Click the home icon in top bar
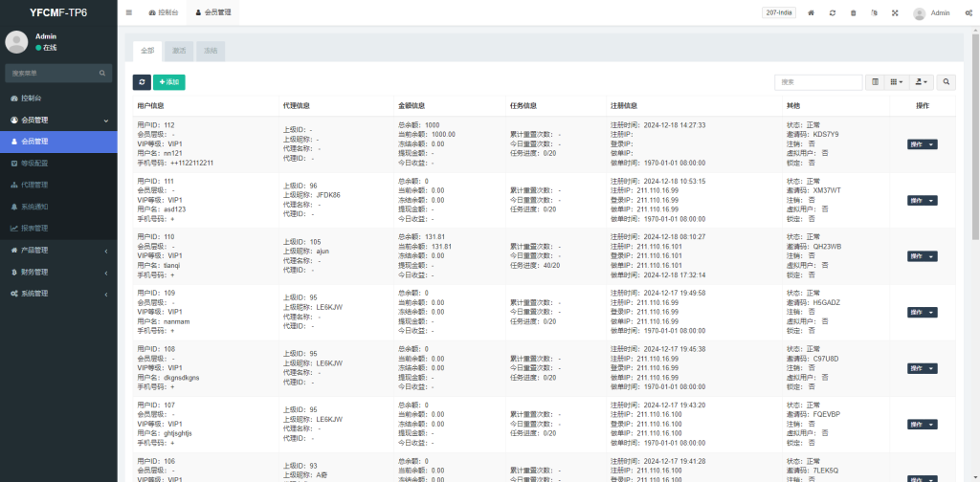The image size is (980, 482). (x=812, y=13)
